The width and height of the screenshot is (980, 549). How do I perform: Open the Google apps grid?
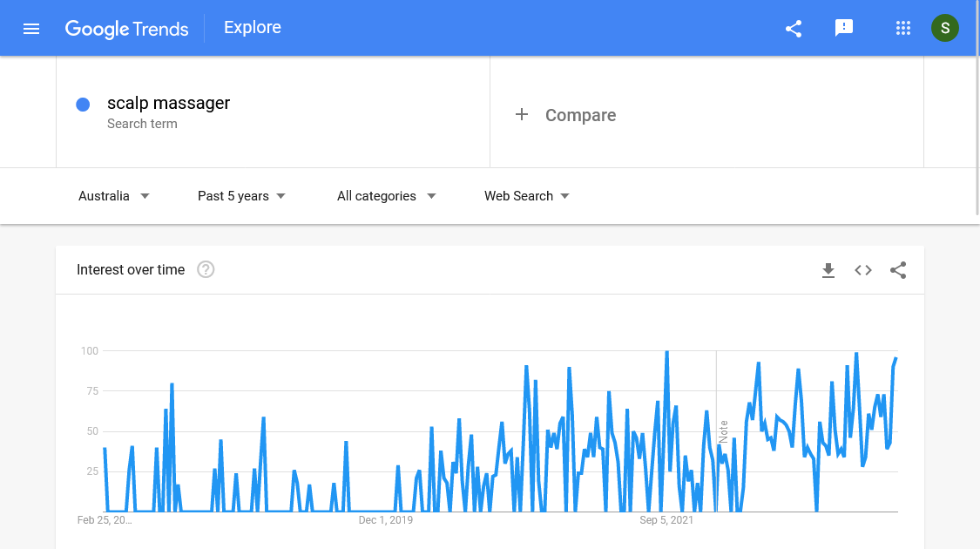click(x=903, y=28)
